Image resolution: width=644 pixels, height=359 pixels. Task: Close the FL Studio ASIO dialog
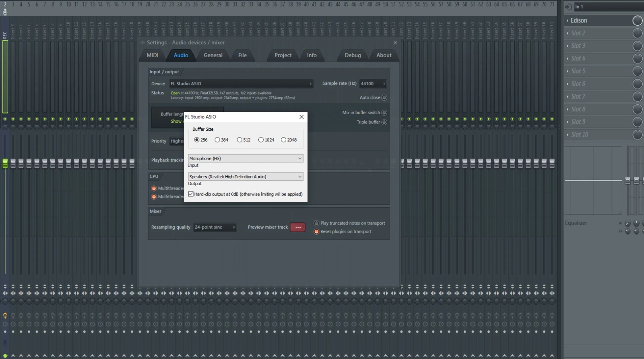[301, 117]
